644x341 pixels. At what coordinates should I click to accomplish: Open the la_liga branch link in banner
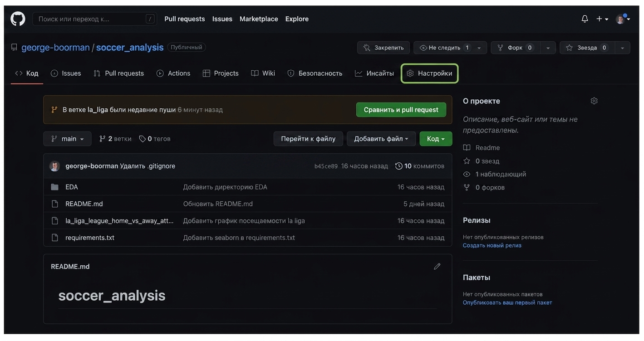point(98,110)
